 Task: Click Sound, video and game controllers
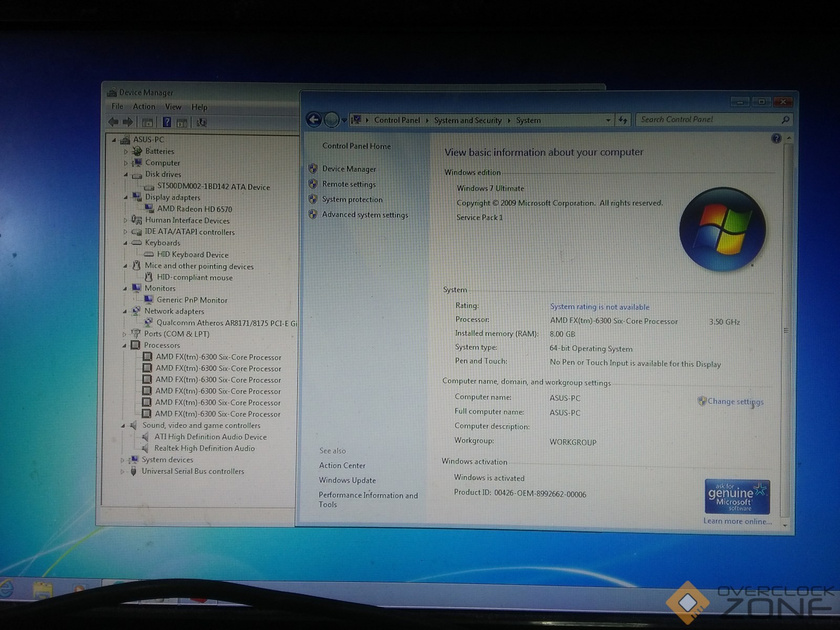click(201, 425)
